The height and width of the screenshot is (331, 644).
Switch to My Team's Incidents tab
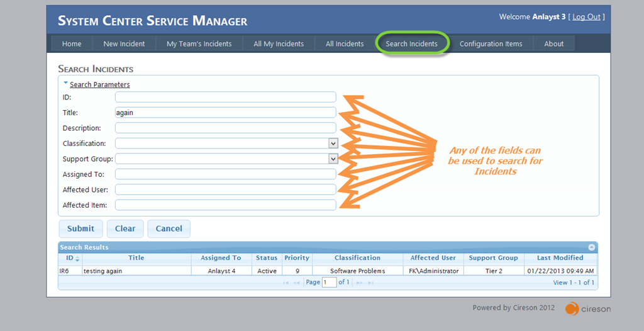199,44
